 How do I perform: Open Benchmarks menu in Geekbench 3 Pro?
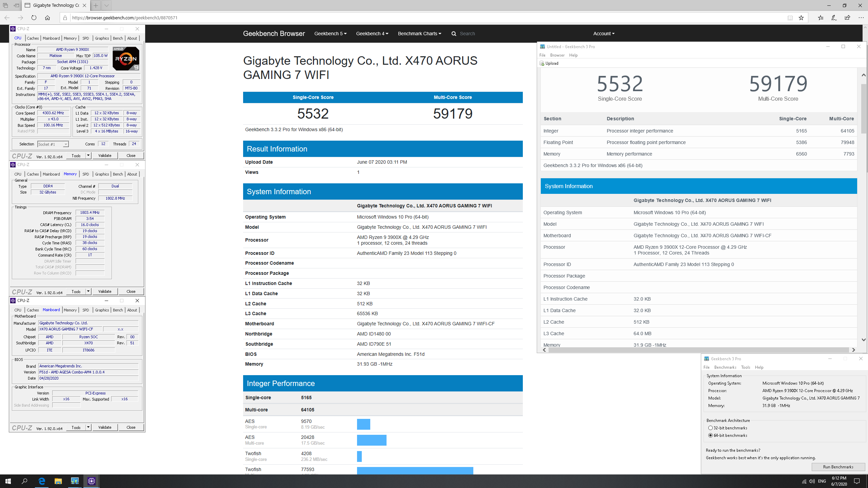point(725,367)
